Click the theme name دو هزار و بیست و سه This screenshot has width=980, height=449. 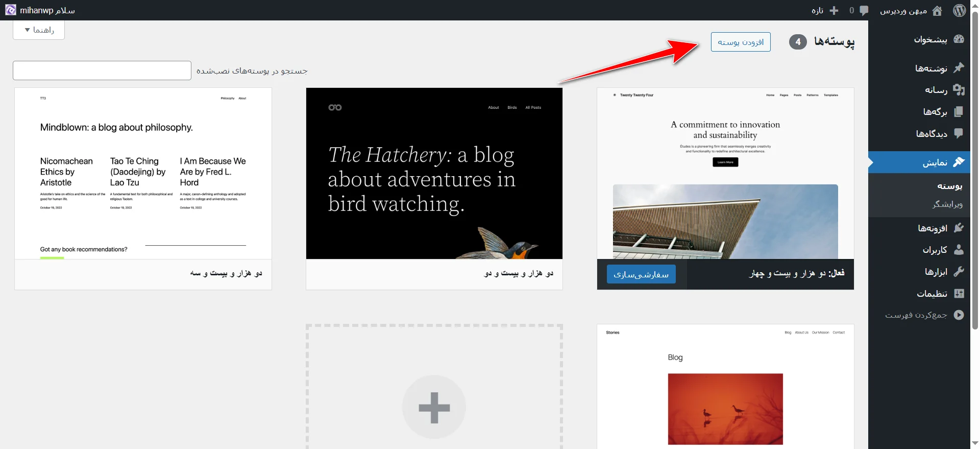pyautogui.click(x=226, y=273)
